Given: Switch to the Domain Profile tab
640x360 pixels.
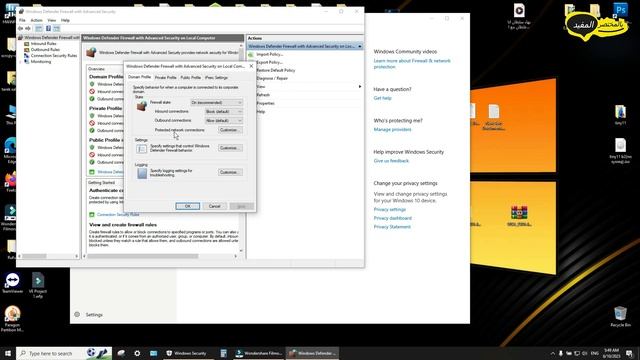Looking at the screenshot, I should tap(139, 77).
